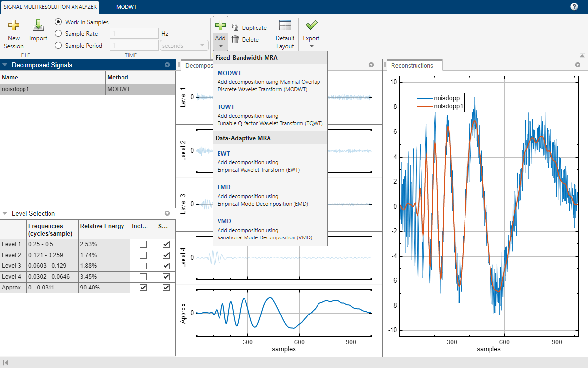Uncheck the Include checkbox for Approx.
Screen dimensions: 588x368
[143, 288]
